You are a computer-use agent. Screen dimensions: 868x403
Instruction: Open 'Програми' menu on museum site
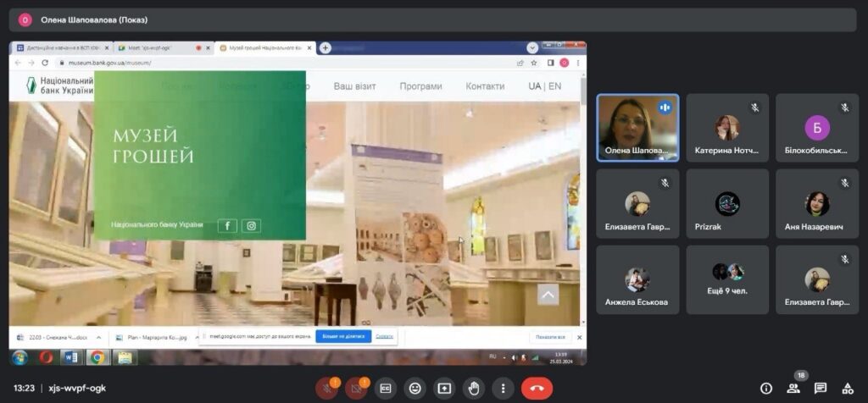420,86
